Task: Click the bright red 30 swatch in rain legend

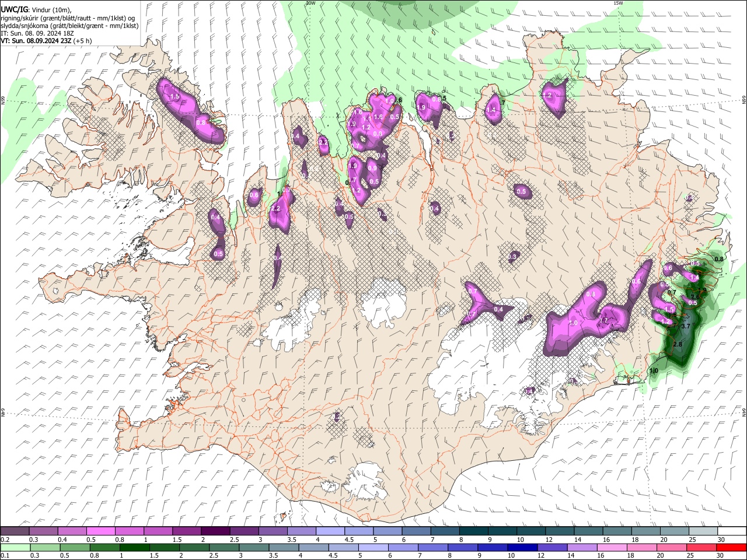Action: 732,547
